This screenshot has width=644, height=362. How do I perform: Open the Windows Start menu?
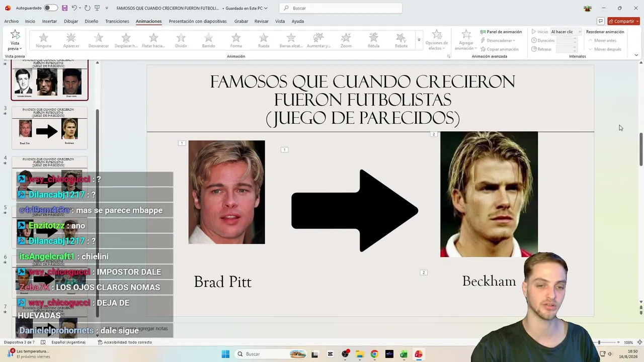click(225, 354)
